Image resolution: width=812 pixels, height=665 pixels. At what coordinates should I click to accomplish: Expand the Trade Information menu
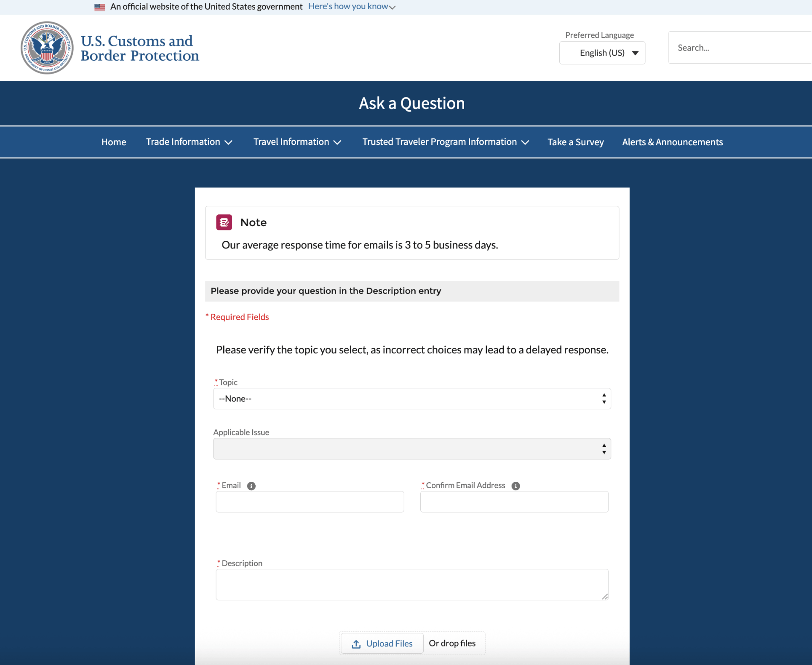(x=189, y=142)
